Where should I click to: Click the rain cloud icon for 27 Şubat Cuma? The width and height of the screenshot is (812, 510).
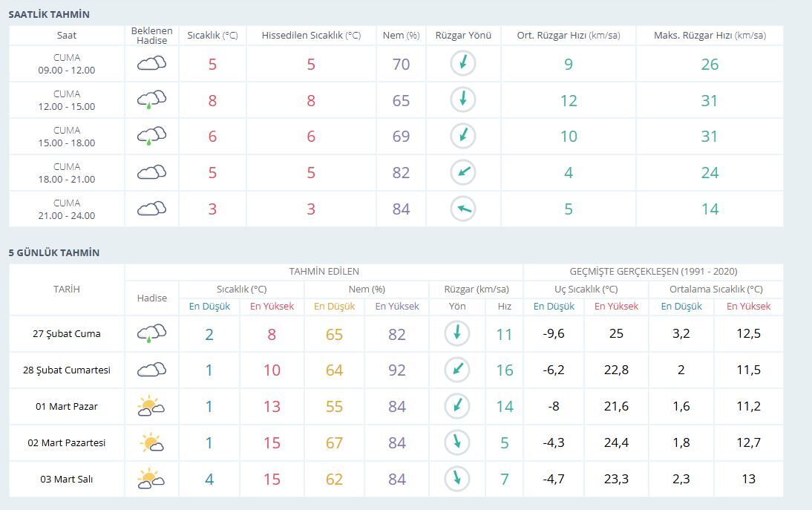(x=151, y=334)
